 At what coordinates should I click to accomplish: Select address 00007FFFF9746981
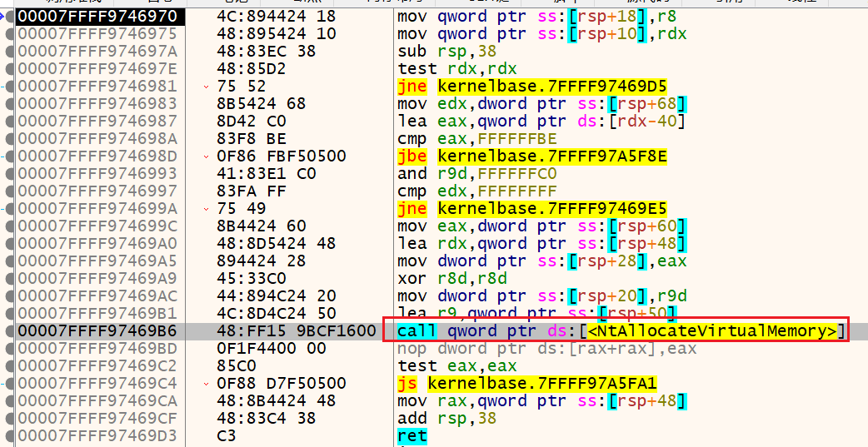click(97, 87)
